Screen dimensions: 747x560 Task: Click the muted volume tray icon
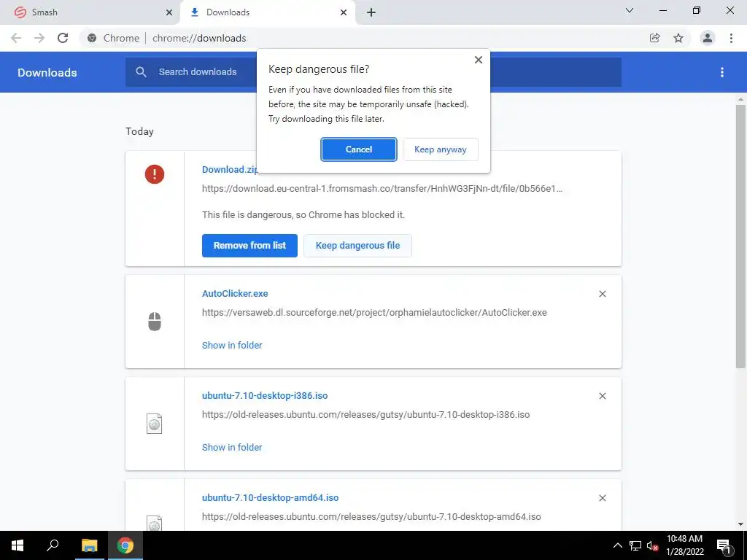click(x=651, y=545)
